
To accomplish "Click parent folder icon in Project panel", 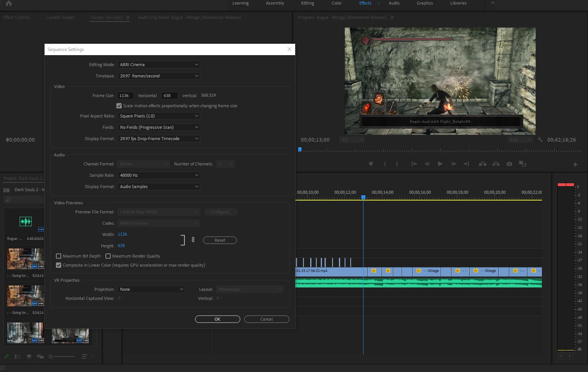I will (x=6, y=190).
